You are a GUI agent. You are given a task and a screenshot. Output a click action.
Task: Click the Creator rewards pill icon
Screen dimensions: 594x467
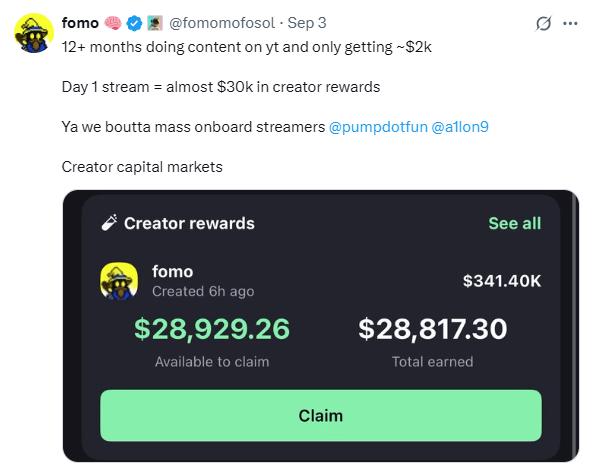point(109,223)
